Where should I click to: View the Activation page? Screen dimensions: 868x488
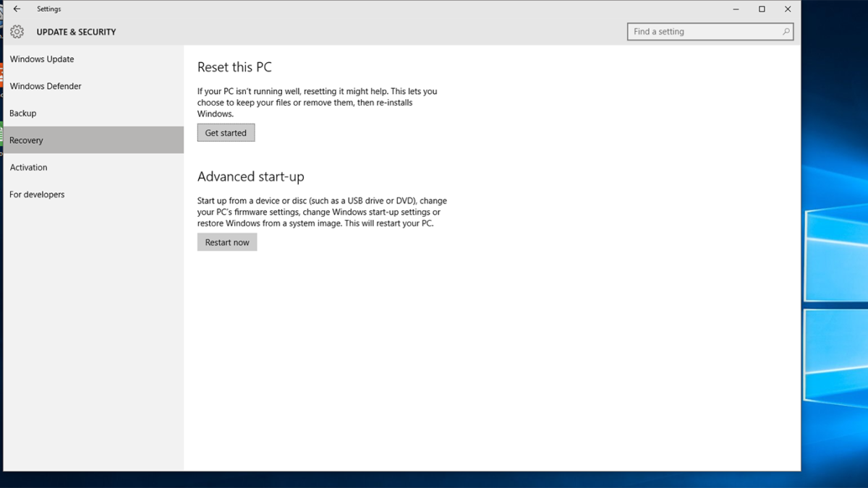(28, 167)
